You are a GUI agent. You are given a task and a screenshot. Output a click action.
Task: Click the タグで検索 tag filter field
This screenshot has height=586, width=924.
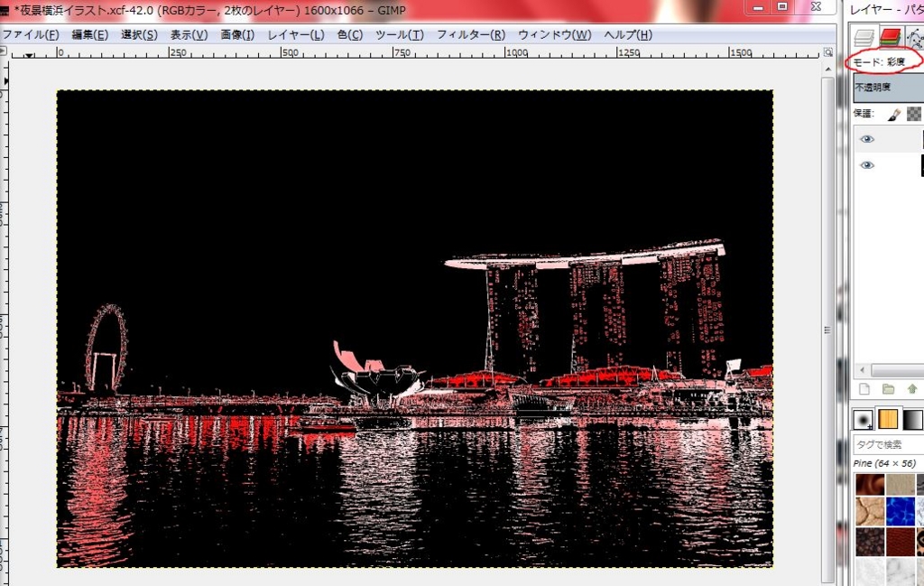tap(889, 444)
